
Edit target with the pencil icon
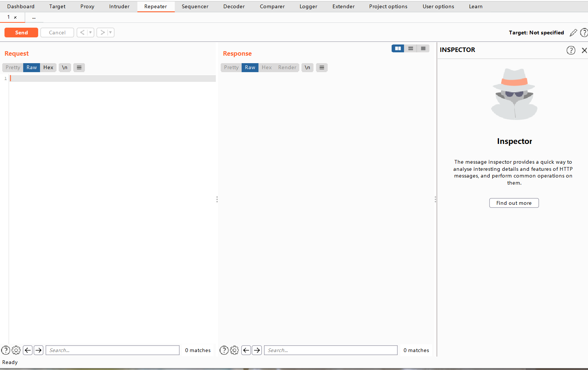[573, 33]
